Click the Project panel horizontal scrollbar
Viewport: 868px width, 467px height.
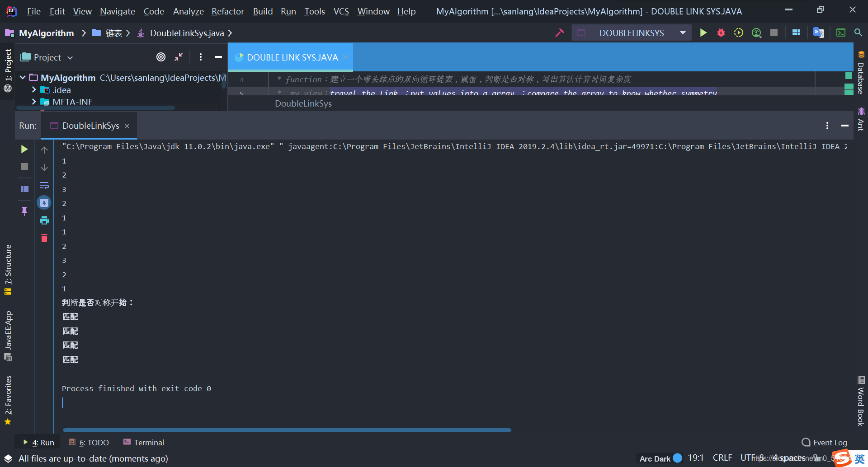click(x=95, y=108)
